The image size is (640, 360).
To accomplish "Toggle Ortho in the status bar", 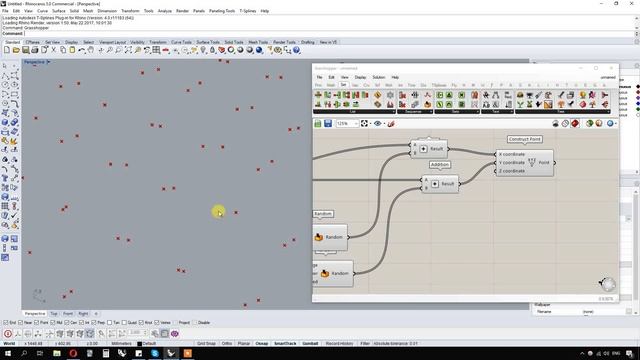I will pyautogui.click(x=227, y=344).
